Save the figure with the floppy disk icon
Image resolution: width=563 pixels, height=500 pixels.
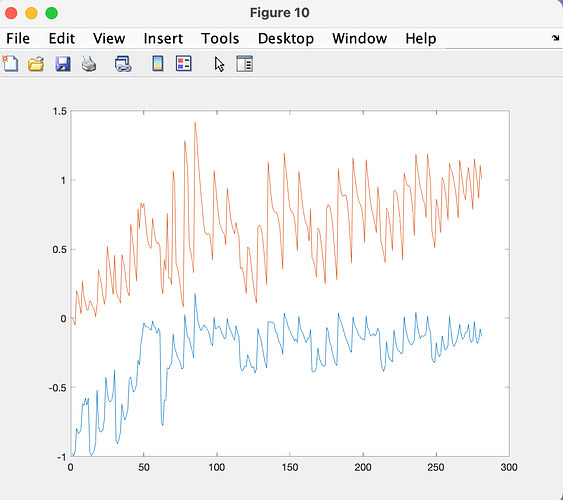pyautogui.click(x=63, y=64)
